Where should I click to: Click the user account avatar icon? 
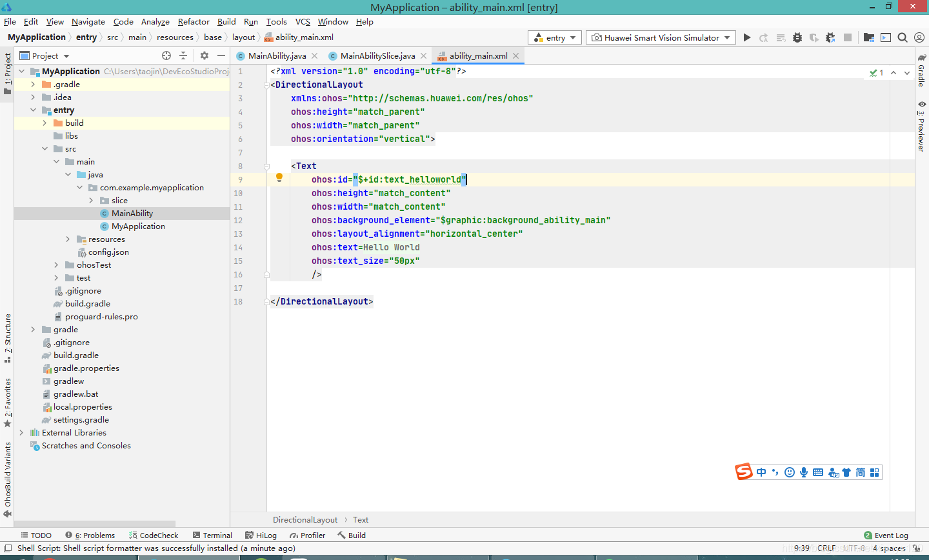click(x=919, y=37)
